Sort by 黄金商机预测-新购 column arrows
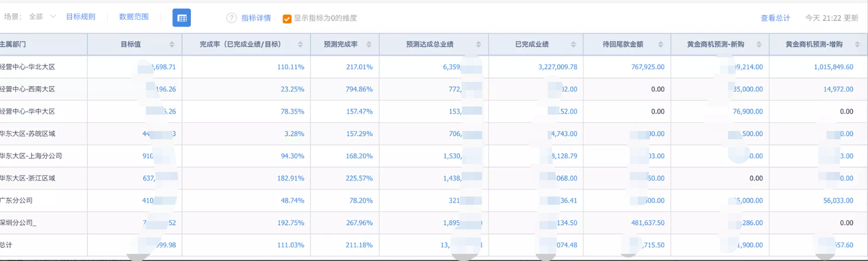The image size is (868, 261). pos(759,44)
